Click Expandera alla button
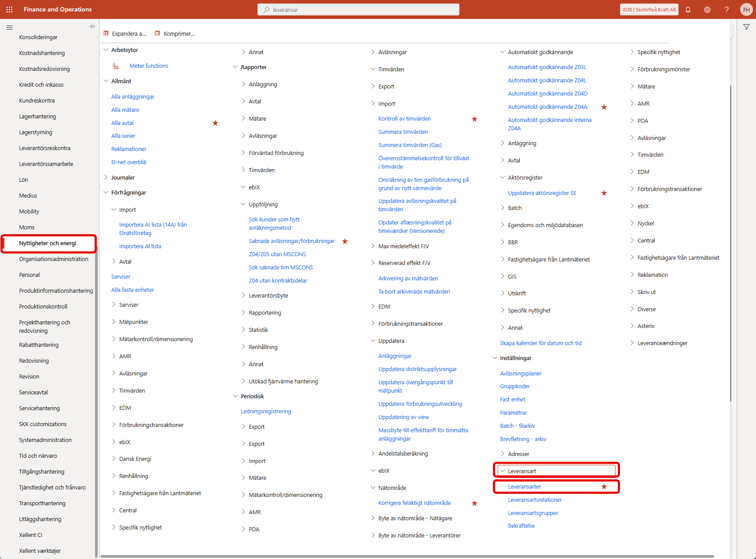The image size is (756, 559). pyautogui.click(x=125, y=33)
